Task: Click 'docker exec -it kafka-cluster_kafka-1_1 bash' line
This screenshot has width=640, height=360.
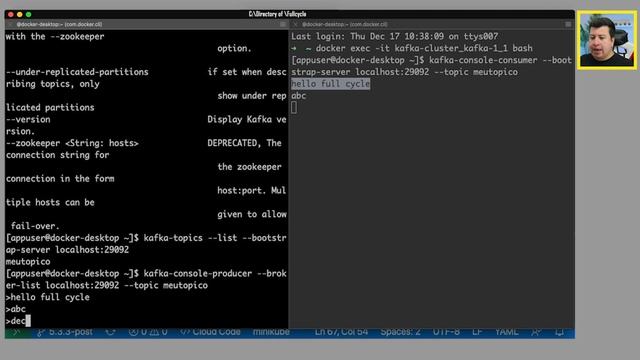Action: point(412,48)
